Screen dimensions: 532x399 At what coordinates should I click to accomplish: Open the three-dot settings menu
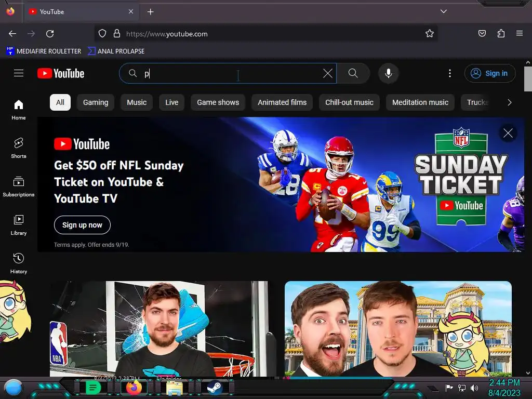[450, 73]
